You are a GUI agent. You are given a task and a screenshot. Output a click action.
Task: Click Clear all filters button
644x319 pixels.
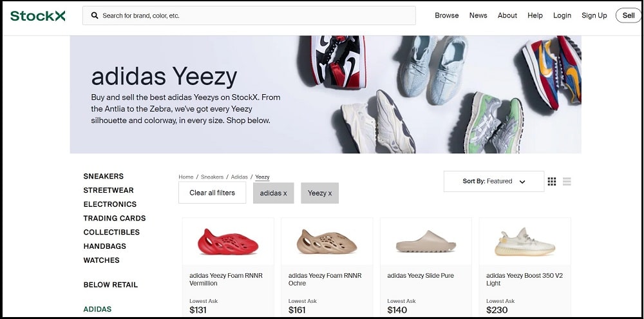tap(213, 193)
